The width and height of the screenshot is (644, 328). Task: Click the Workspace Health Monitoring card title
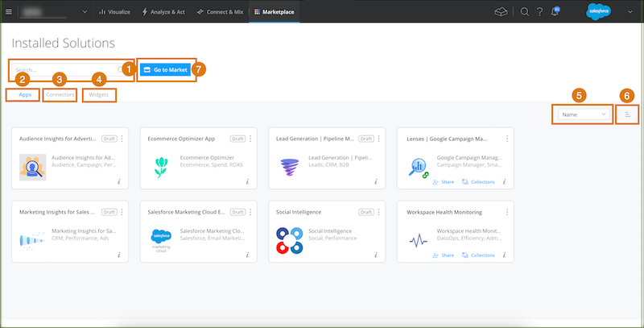click(444, 212)
